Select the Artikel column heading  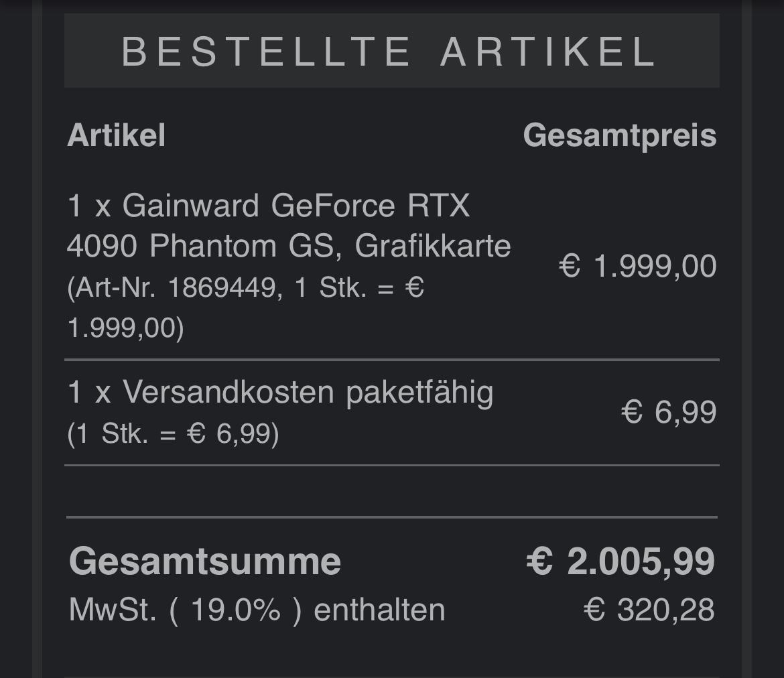(116, 135)
